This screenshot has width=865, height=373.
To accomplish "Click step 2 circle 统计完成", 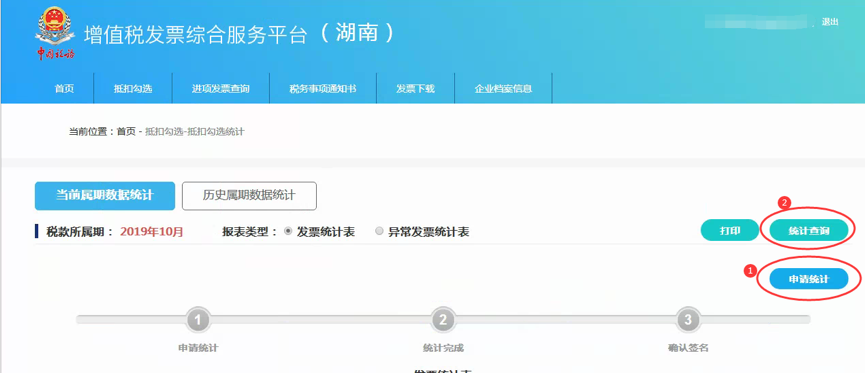I will point(442,319).
